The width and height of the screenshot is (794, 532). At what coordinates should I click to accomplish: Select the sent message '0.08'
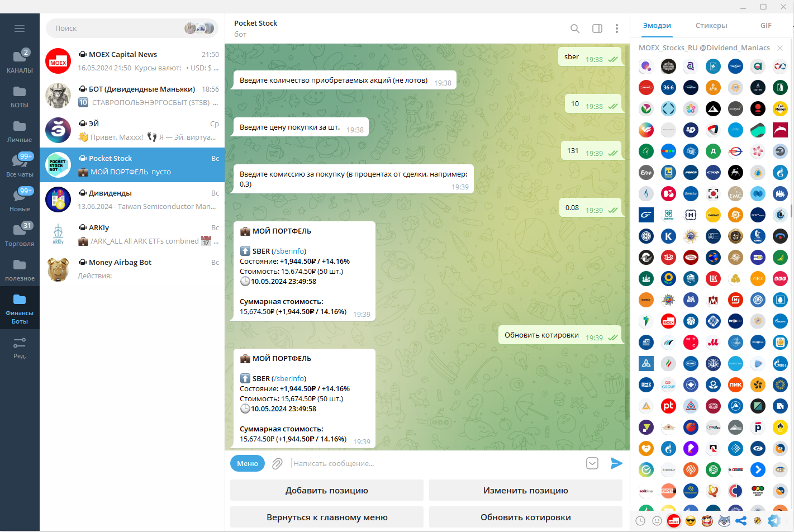point(591,207)
